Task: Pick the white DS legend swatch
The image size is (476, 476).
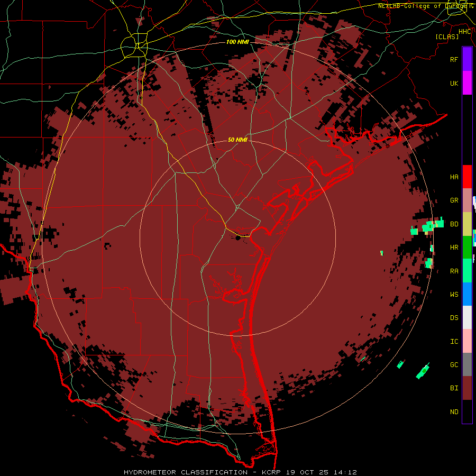Action: [467, 317]
